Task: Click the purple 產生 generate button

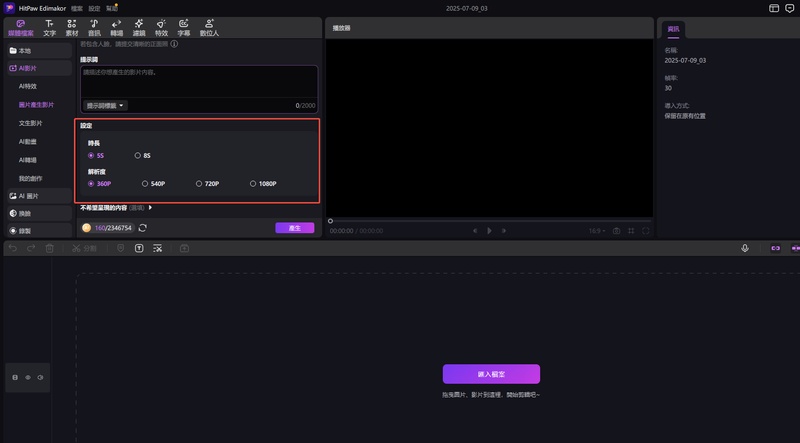Action: (x=294, y=228)
